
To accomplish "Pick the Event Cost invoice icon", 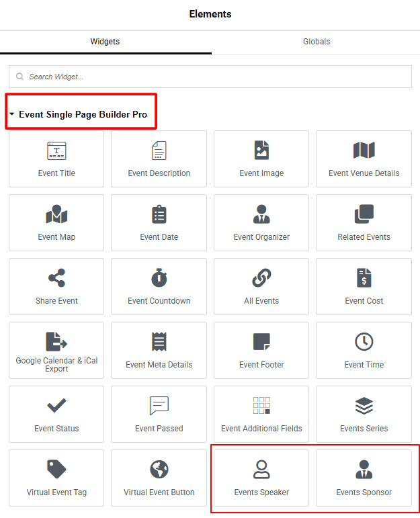I will pos(364,278).
